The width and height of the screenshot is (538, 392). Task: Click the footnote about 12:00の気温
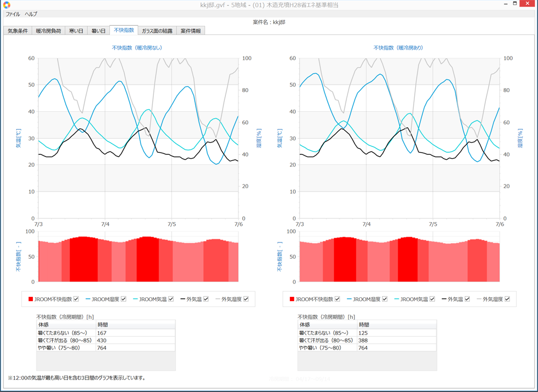pyautogui.click(x=77, y=377)
